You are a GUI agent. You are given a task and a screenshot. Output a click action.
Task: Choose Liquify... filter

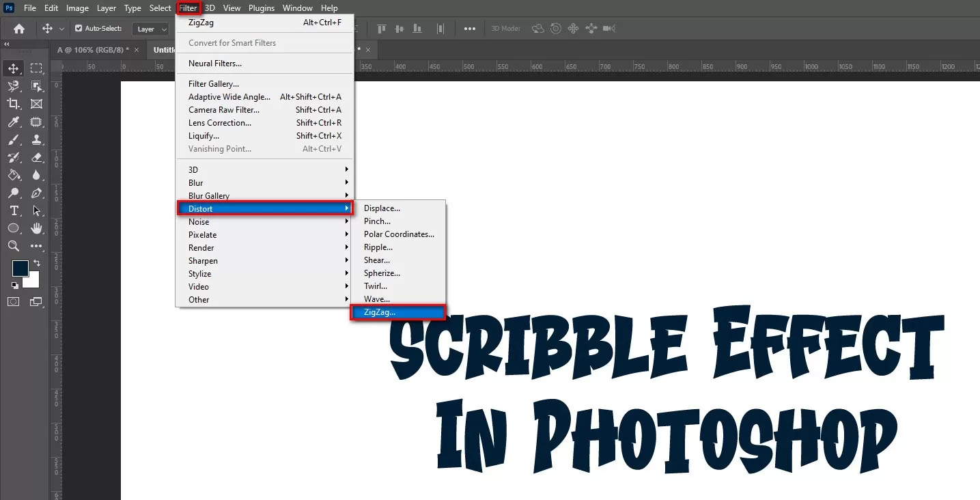pos(265,135)
